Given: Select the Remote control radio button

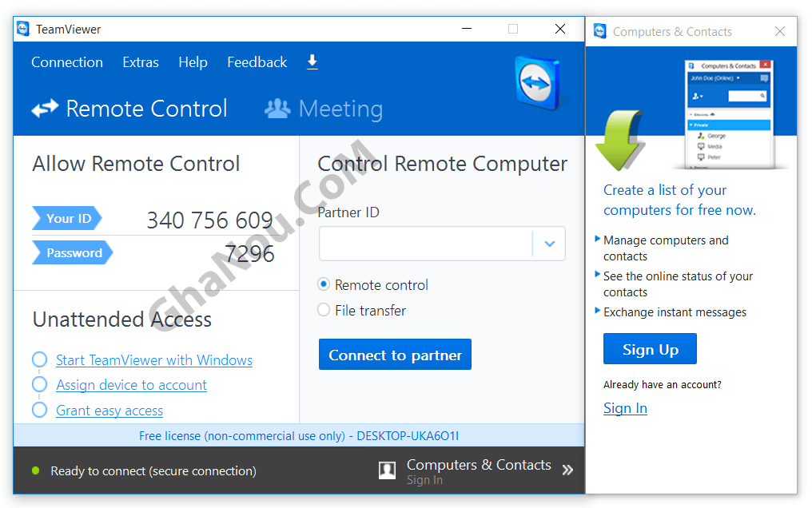Looking at the screenshot, I should click(324, 284).
